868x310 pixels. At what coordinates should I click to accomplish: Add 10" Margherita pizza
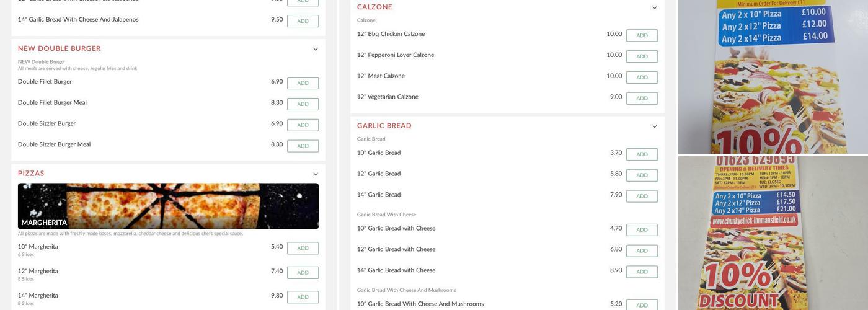click(x=303, y=248)
